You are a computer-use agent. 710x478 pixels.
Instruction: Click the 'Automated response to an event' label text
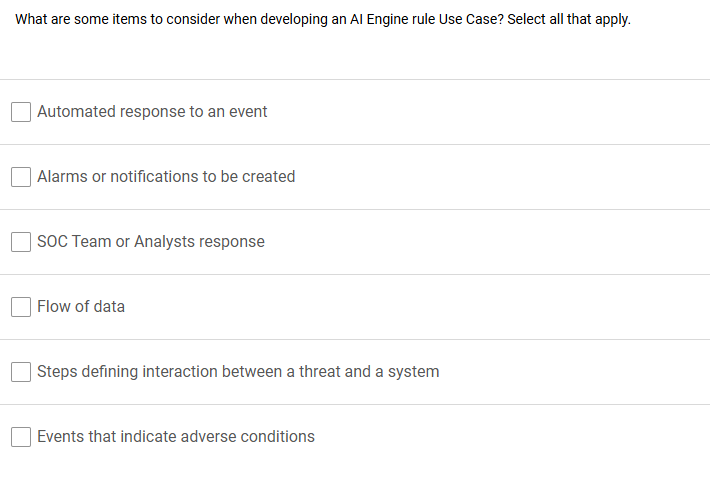tap(152, 111)
